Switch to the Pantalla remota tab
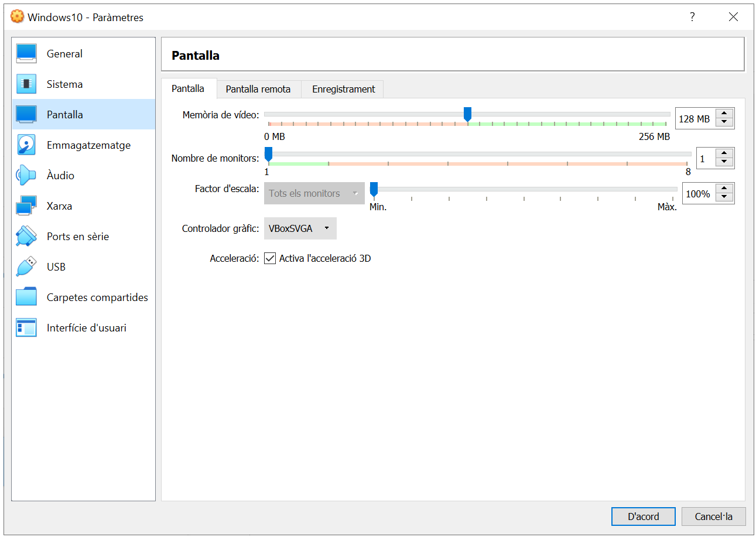Viewport: 756px width, 537px height. coord(258,90)
